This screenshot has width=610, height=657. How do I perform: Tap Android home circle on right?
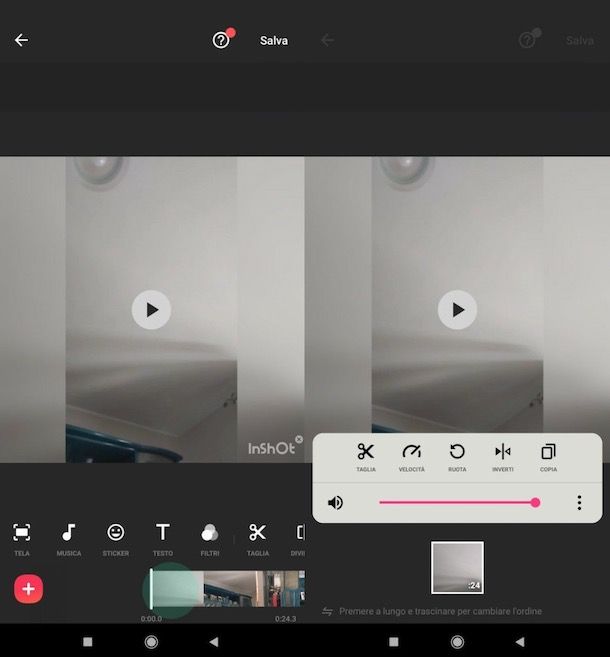(458, 641)
